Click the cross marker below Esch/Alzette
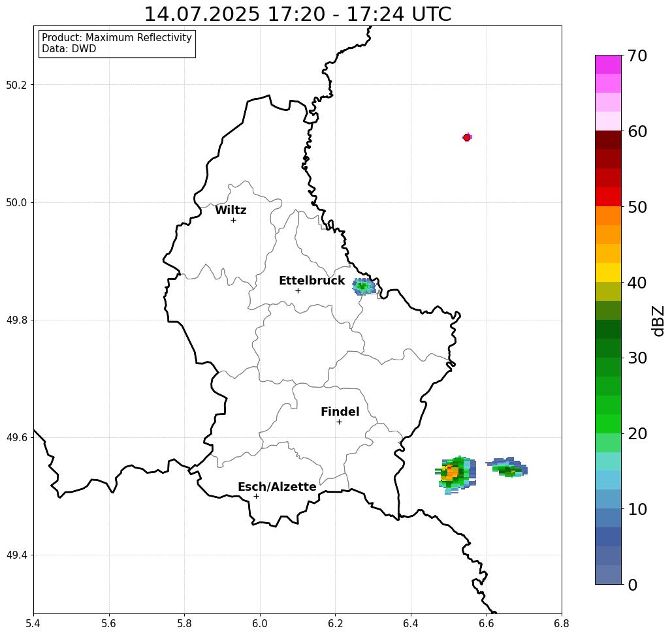The height and width of the screenshot is (635, 672). (x=256, y=496)
